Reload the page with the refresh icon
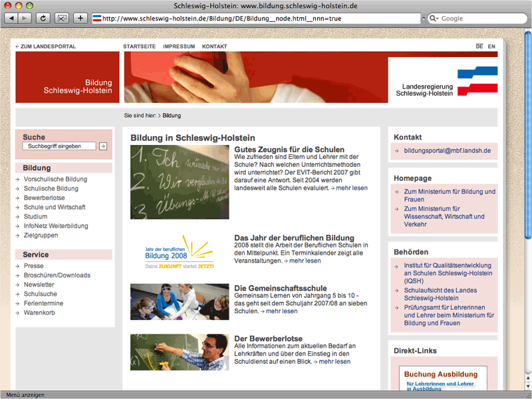This screenshot has height=399, width=532. click(x=44, y=18)
